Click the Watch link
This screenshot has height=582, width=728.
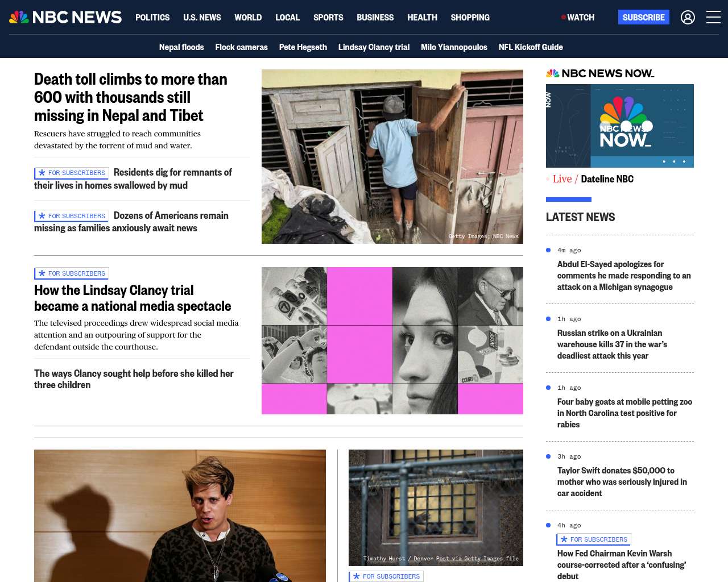(581, 17)
